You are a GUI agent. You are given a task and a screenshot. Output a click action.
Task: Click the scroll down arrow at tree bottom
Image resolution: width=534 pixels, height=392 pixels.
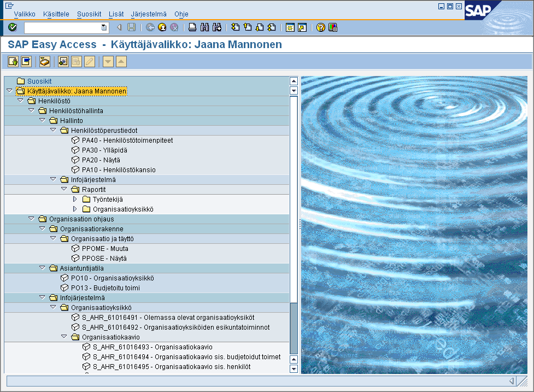(x=294, y=369)
